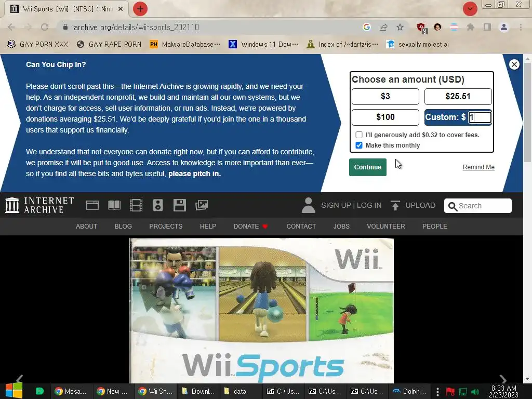Open ABOUT in the archive menu
The height and width of the screenshot is (399, 532).
[x=87, y=227]
